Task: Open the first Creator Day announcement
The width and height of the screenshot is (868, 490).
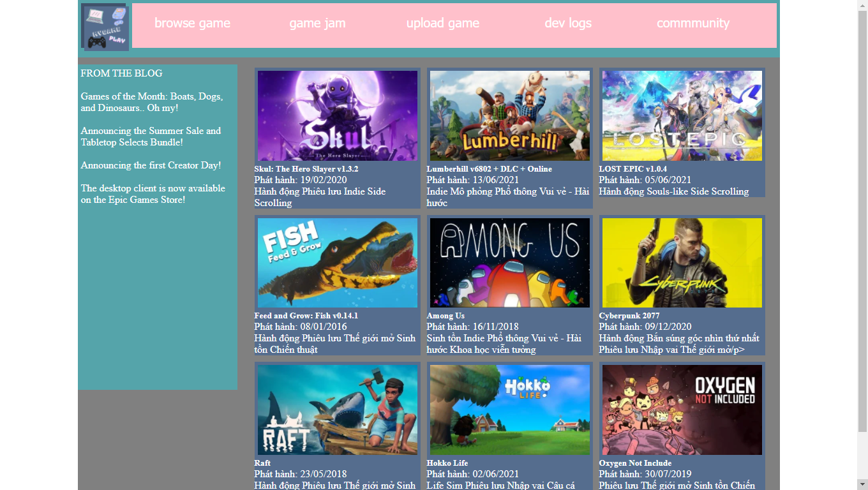Action: pyautogui.click(x=151, y=165)
